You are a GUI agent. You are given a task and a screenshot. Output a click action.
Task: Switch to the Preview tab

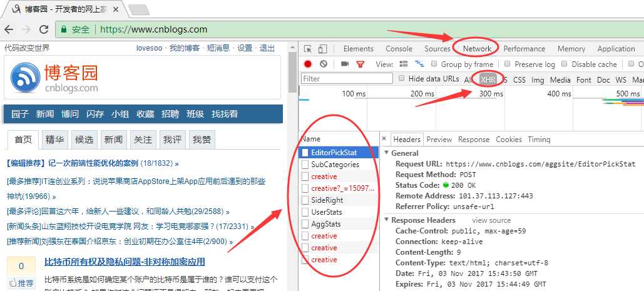click(x=439, y=140)
